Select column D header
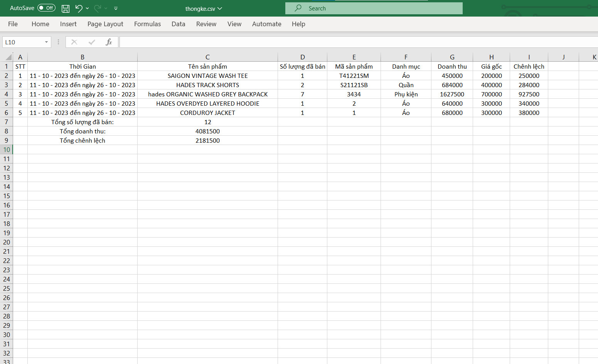This screenshot has height=364, width=598. click(302, 57)
